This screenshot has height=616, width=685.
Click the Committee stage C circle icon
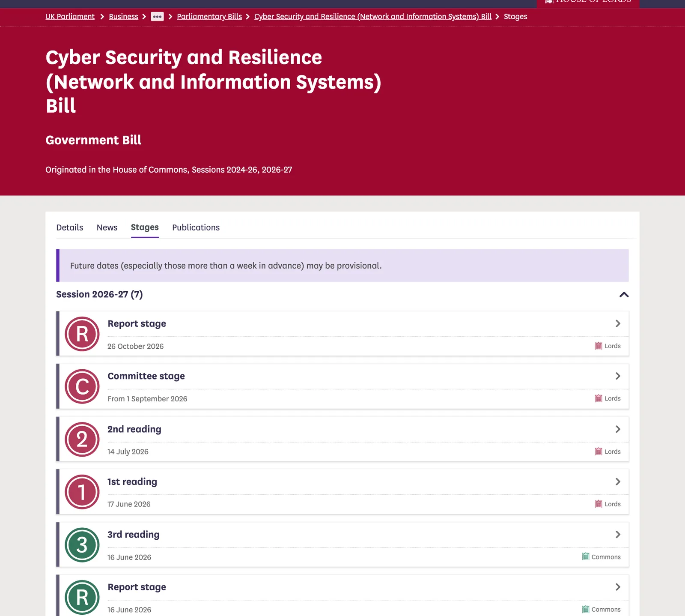point(82,386)
